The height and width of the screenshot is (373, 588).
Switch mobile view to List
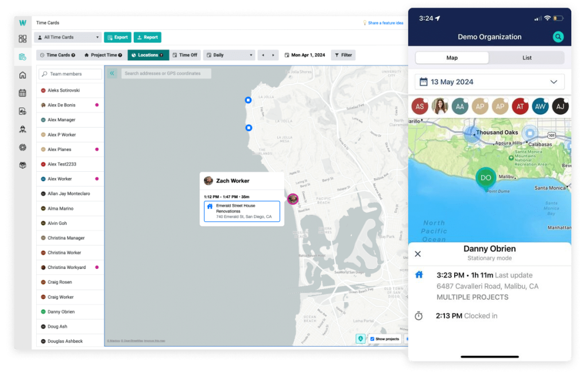[x=527, y=58]
